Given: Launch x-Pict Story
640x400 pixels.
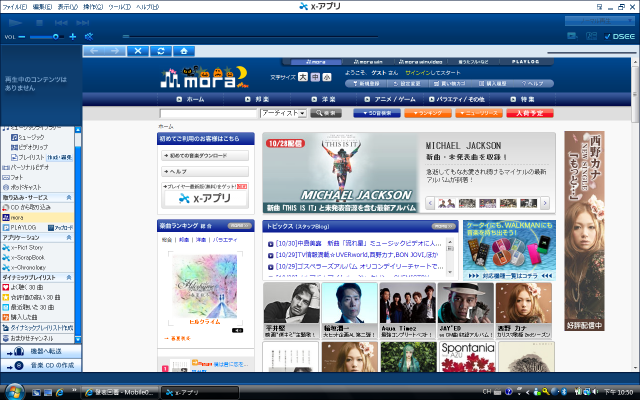Looking at the screenshot, I should tap(22, 247).
